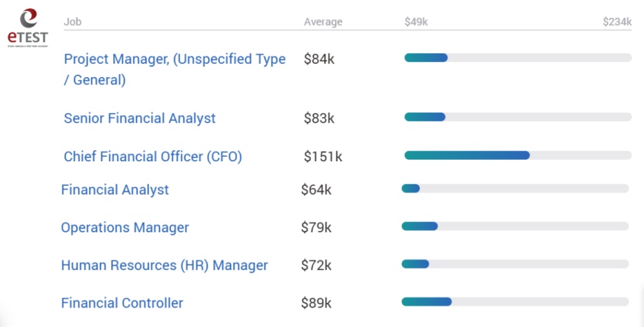Click the $84k average salary value
644x327 pixels.
[319, 59]
